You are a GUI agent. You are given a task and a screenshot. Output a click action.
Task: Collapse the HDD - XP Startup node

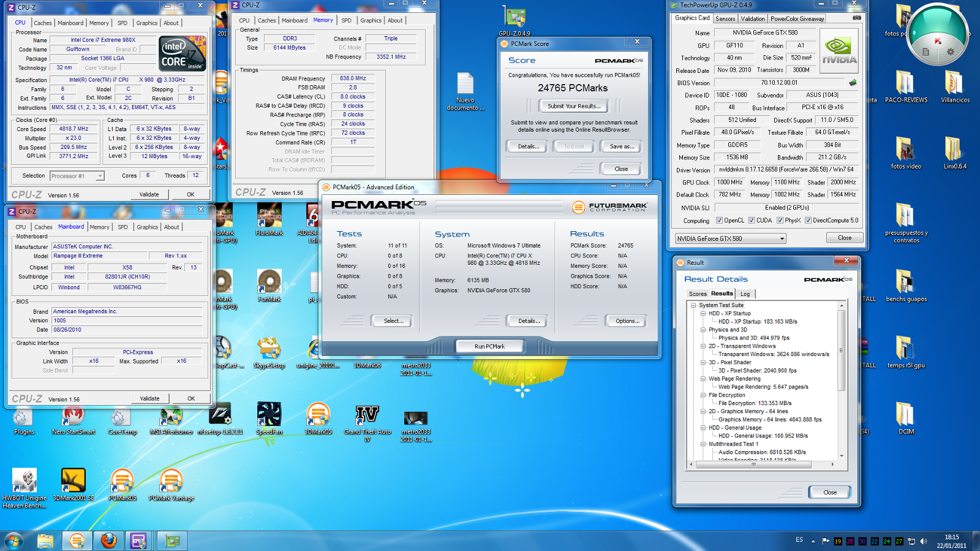click(704, 313)
